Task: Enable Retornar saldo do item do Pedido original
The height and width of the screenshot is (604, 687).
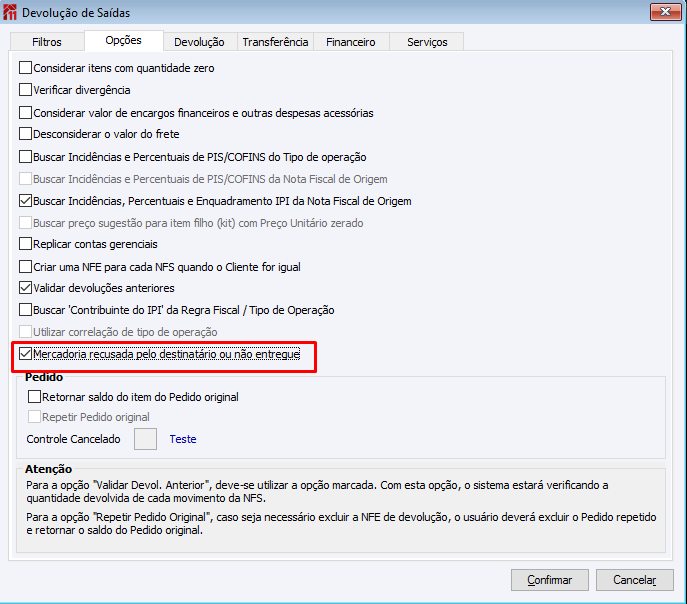Action: coord(34,397)
